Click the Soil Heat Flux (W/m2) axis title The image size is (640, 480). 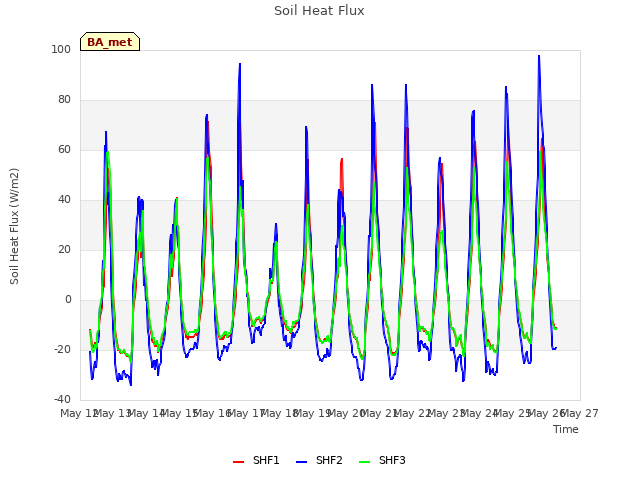(x=14, y=226)
